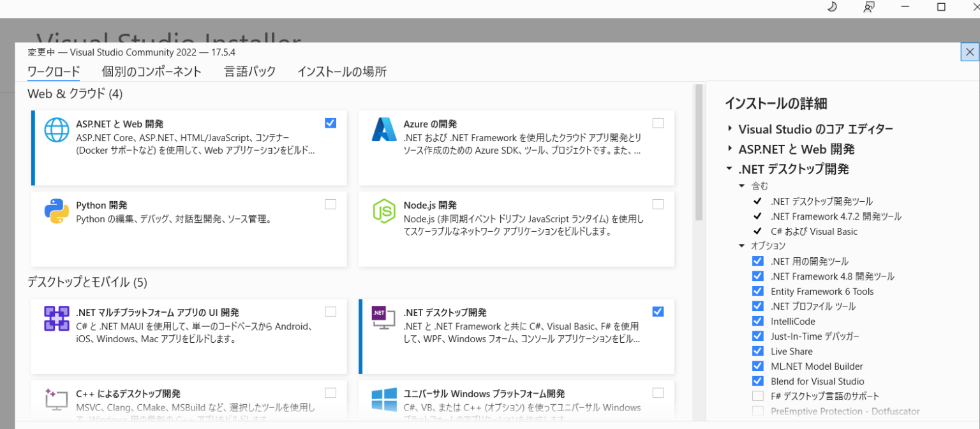Click the .NET マルチプラットフォーム アプリ UI icon
Screen dimensions: 980x429
pyautogui.click(x=57, y=317)
